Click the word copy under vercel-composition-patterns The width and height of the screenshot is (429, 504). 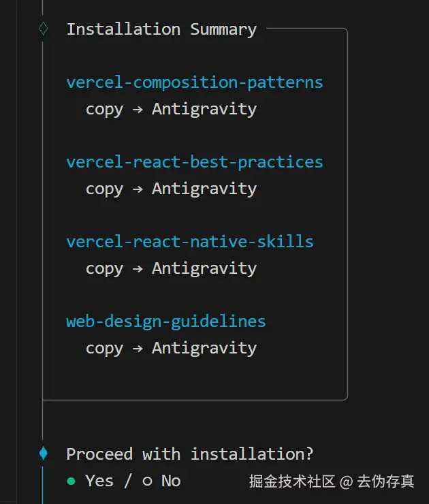click(x=104, y=110)
